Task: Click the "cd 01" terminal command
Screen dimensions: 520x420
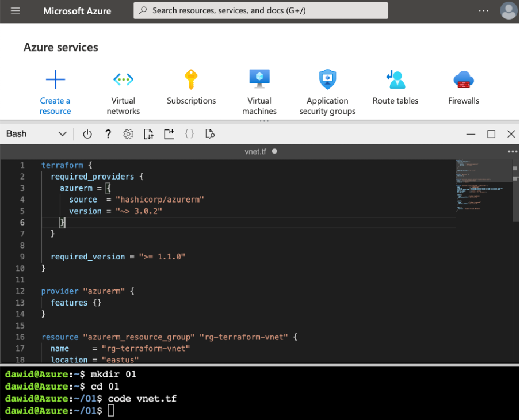Action: tap(105, 387)
